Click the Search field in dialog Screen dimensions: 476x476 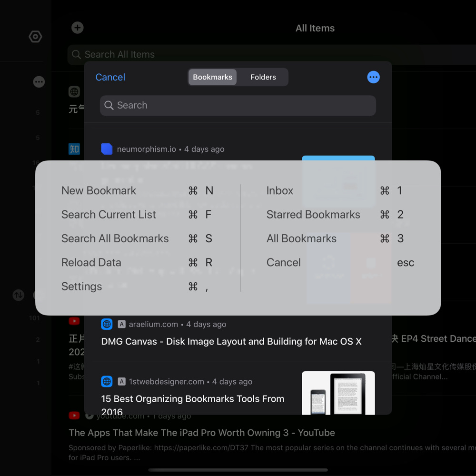(x=238, y=105)
